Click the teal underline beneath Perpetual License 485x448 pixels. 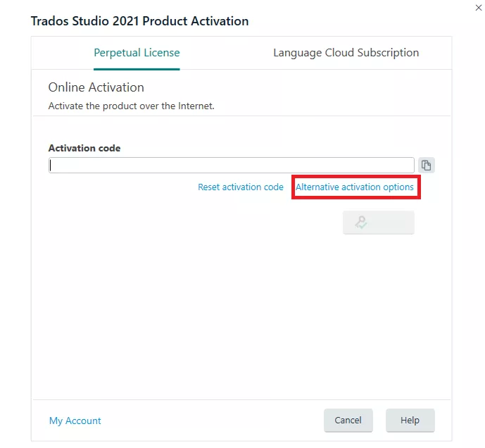(x=137, y=69)
